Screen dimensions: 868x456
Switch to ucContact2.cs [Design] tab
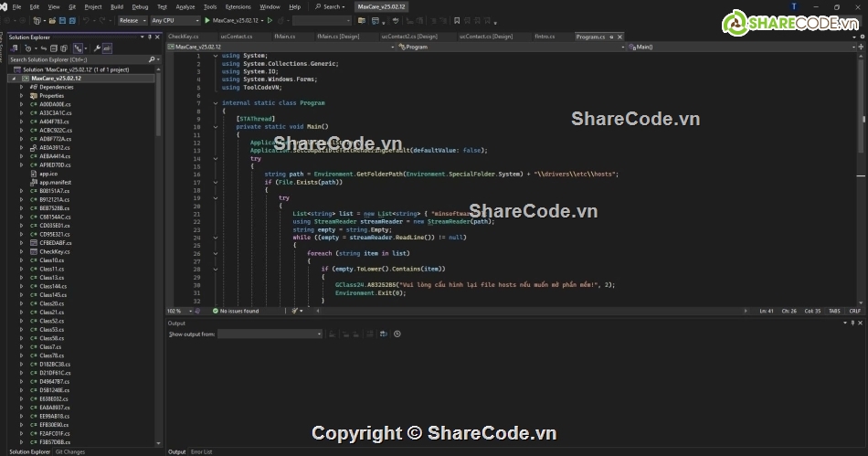409,37
